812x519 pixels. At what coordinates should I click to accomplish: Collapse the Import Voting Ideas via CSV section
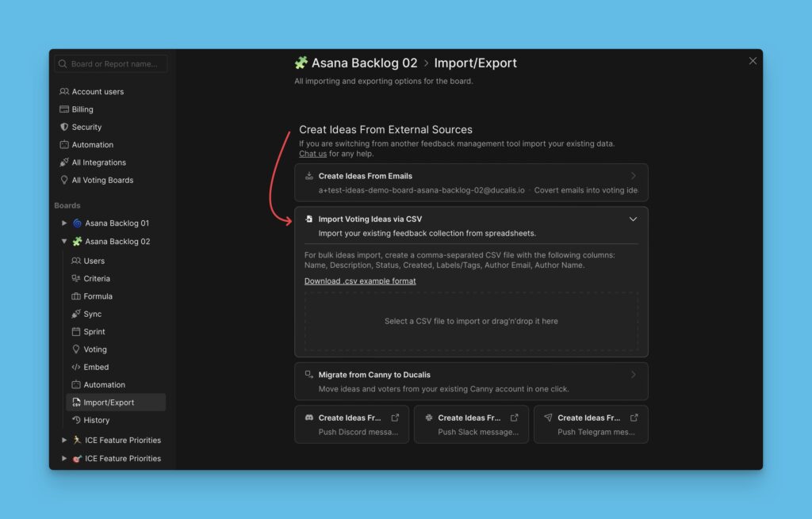coord(633,219)
